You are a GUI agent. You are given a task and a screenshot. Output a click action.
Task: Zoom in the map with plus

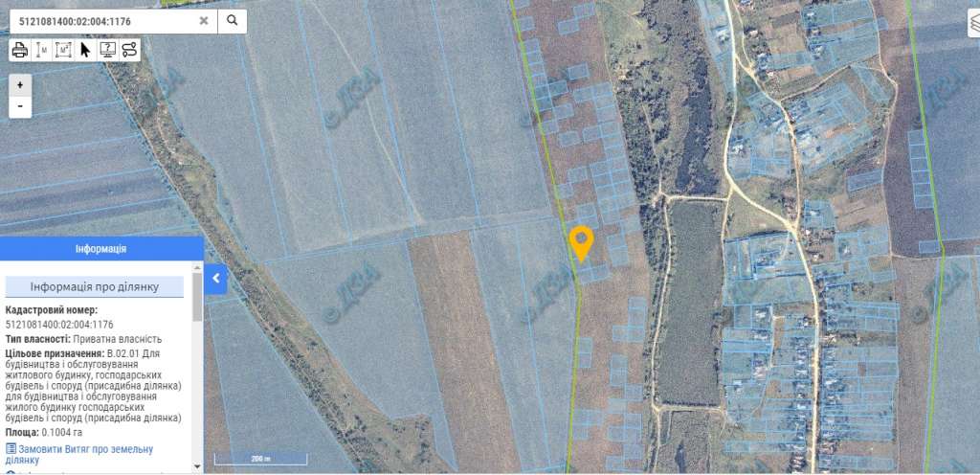(20, 85)
